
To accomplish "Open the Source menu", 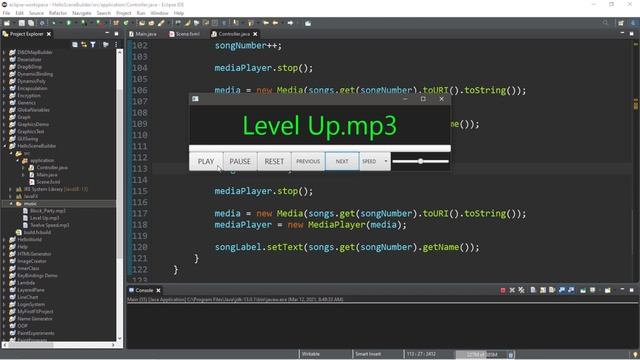I will [36, 13].
